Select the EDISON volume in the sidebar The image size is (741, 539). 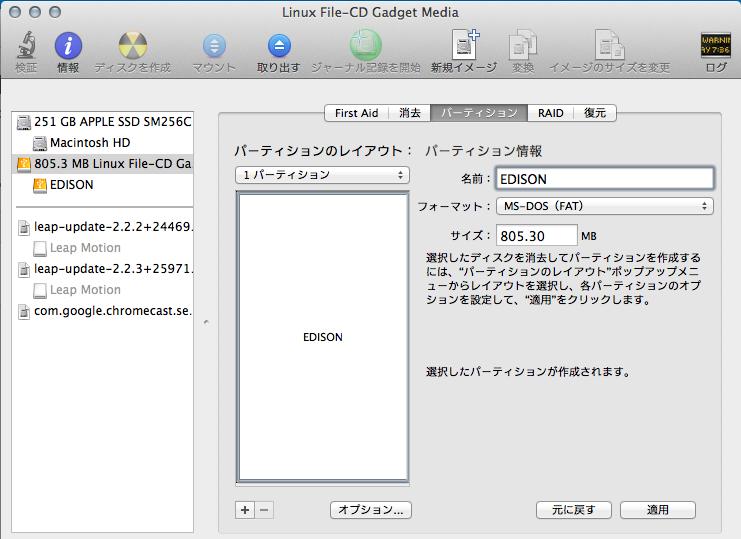coord(103,185)
